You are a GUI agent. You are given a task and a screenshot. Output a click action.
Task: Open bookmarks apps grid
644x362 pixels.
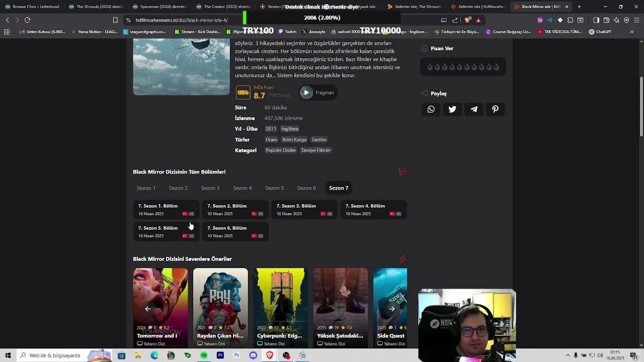[7, 32]
